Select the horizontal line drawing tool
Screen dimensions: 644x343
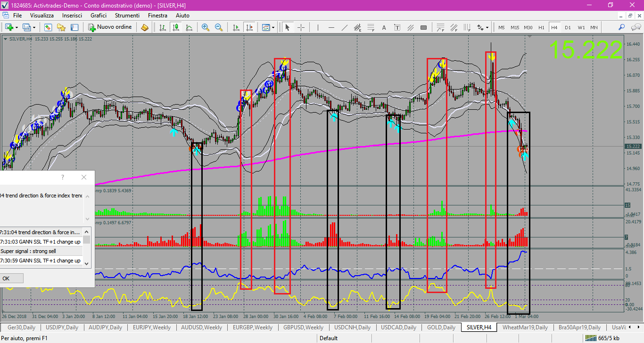[331, 27]
